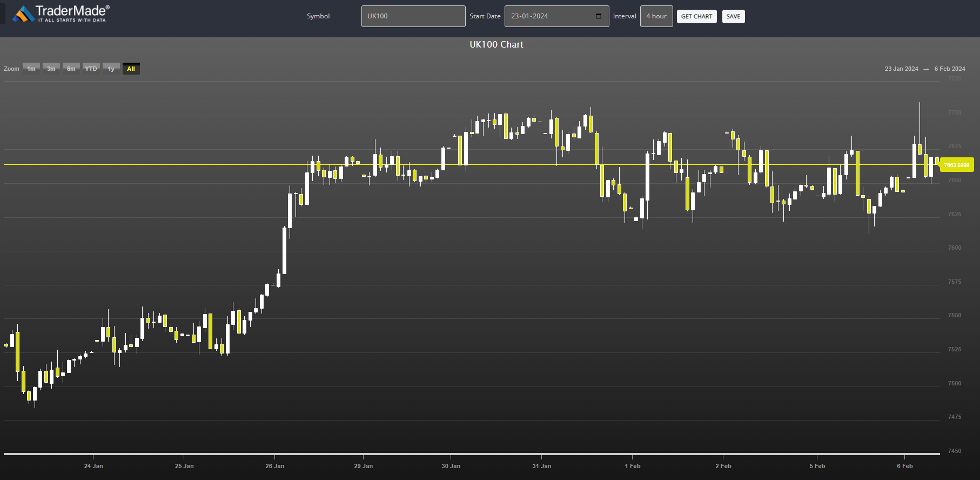This screenshot has height=480, width=980.
Task: Select the 1m zoom range
Action: [31, 69]
